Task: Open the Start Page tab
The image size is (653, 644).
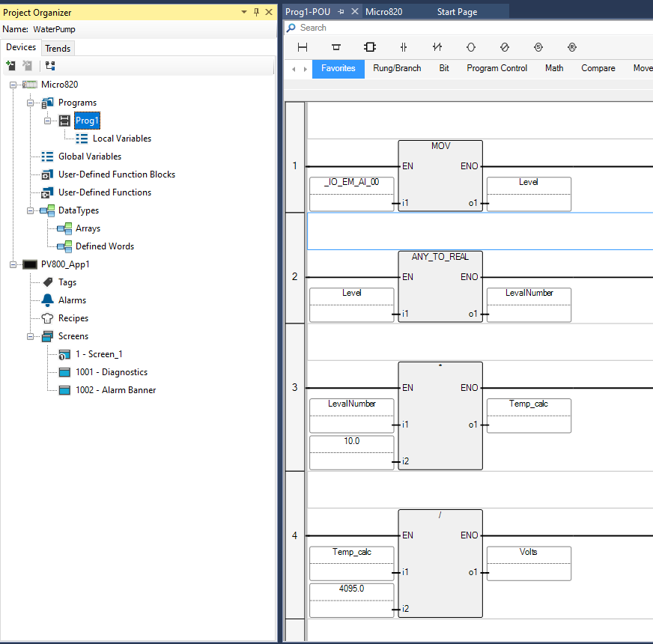Action: (x=458, y=12)
